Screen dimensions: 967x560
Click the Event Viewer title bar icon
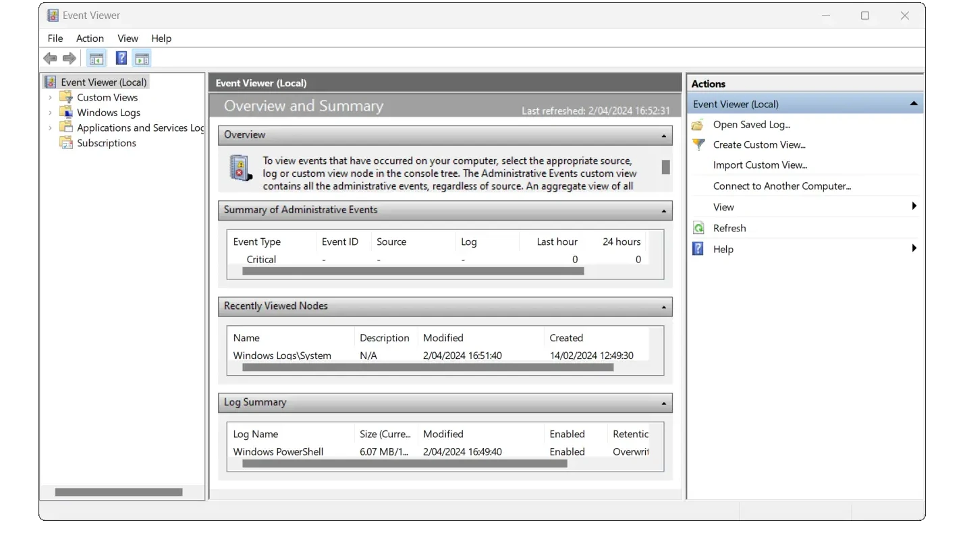53,16
